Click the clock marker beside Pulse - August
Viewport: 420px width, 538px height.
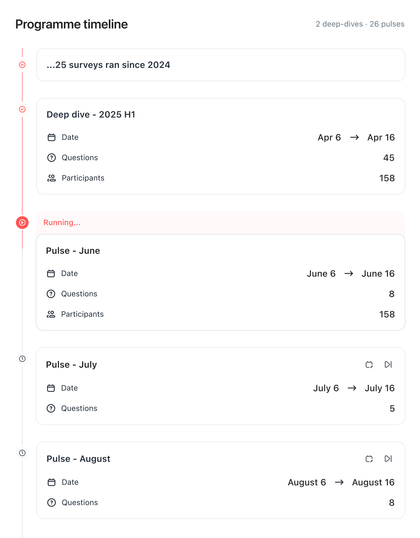click(x=22, y=453)
